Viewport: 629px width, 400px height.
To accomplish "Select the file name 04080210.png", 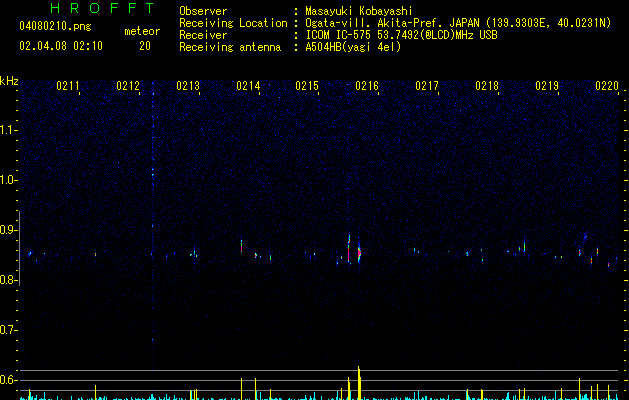I will pyautogui.click(x=55, y=26).
